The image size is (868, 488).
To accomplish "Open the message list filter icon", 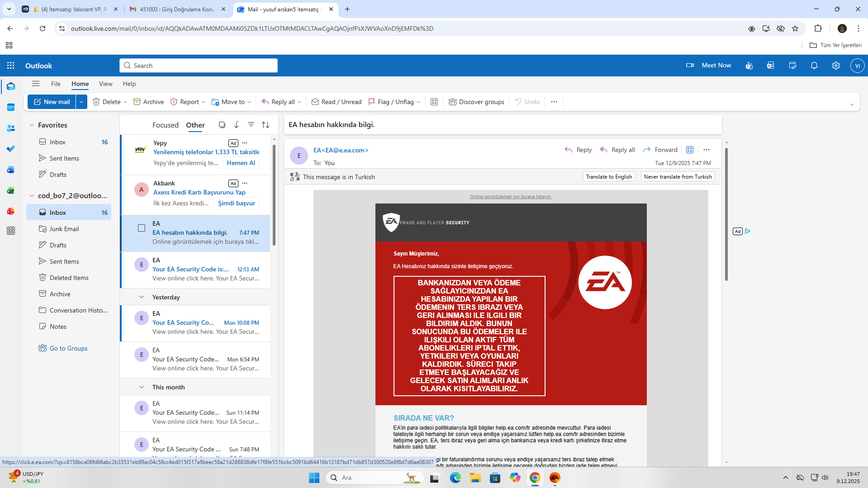I will (x=251, y=125).
